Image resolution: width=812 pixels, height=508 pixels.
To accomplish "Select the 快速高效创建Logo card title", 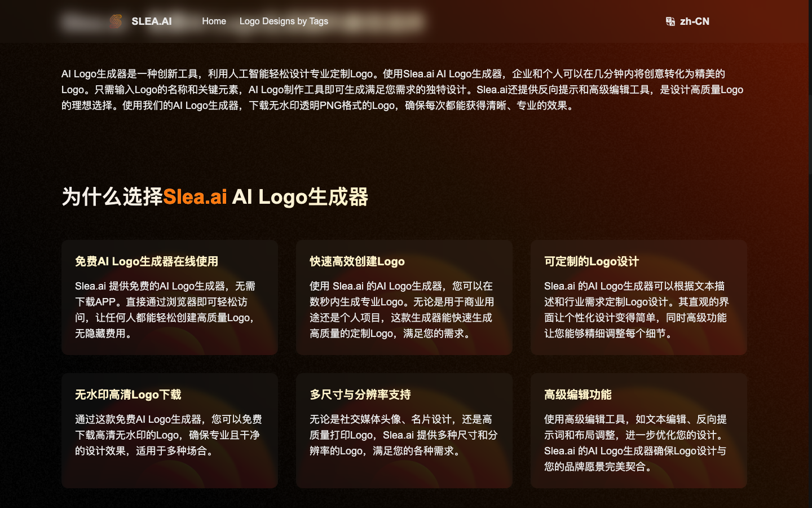I will pyautogui.click(x=358, y=261).
